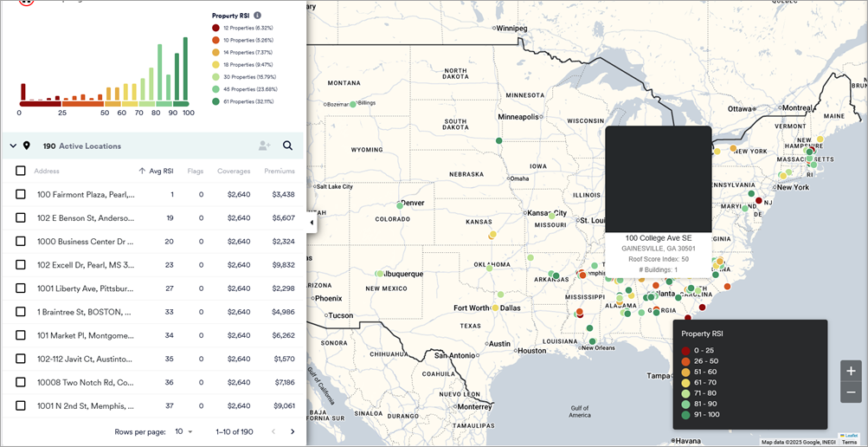The image size is (868, 447).
Task: Click the $9,832 premium value
Action: point(284,265)
